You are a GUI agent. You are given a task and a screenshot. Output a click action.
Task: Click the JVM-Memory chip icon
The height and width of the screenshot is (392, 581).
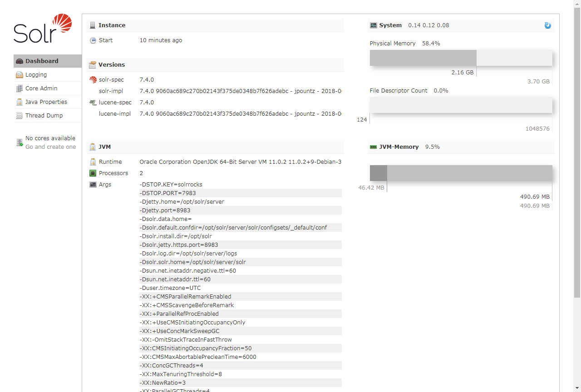pos(374,147)
